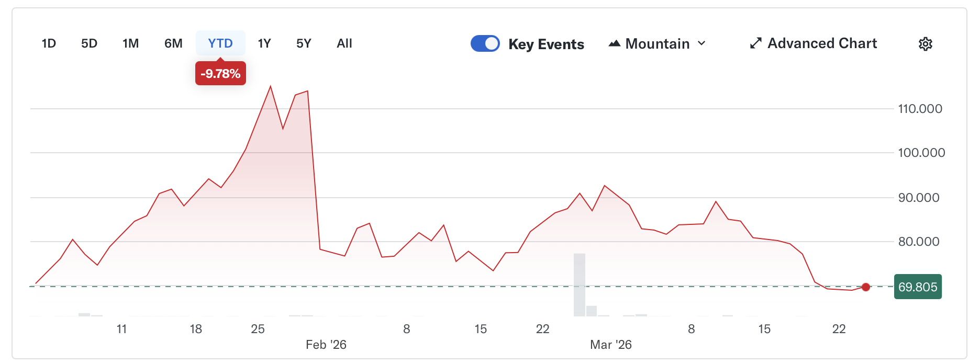Open the Mountain chart style dropdown label
The width and height of the screenshot is (980, 364).
tap(657, 44)
